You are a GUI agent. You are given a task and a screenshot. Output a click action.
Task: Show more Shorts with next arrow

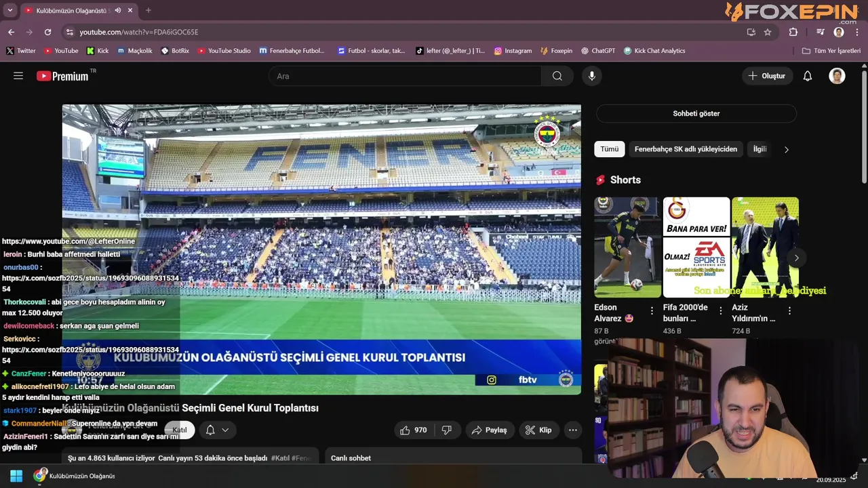pyautogui.click(x=796, y=258)
